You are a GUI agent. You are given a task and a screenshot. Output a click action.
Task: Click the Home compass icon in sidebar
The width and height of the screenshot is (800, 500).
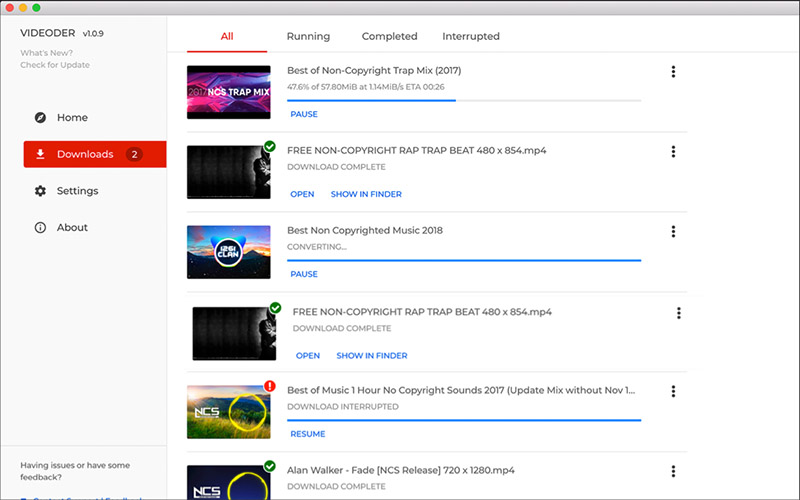[40, 117]
